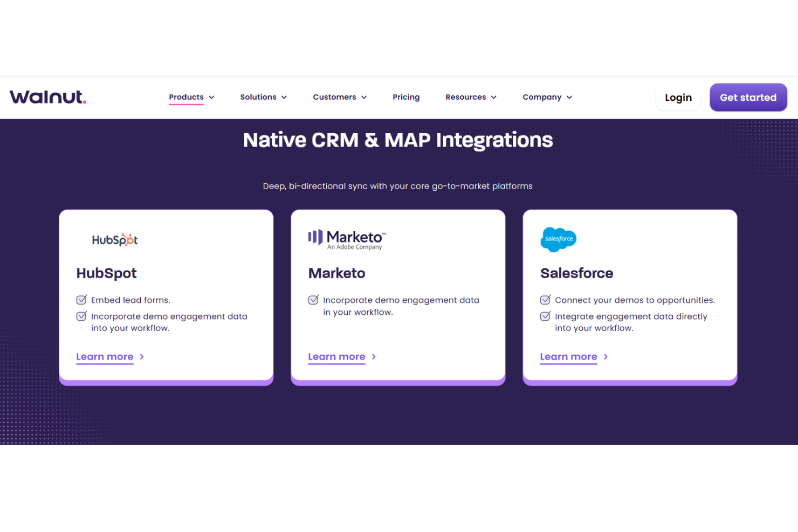This screenshot has height=532, width=798.
Task: Open the Salesforce card heading
Action: coord(576,273)
